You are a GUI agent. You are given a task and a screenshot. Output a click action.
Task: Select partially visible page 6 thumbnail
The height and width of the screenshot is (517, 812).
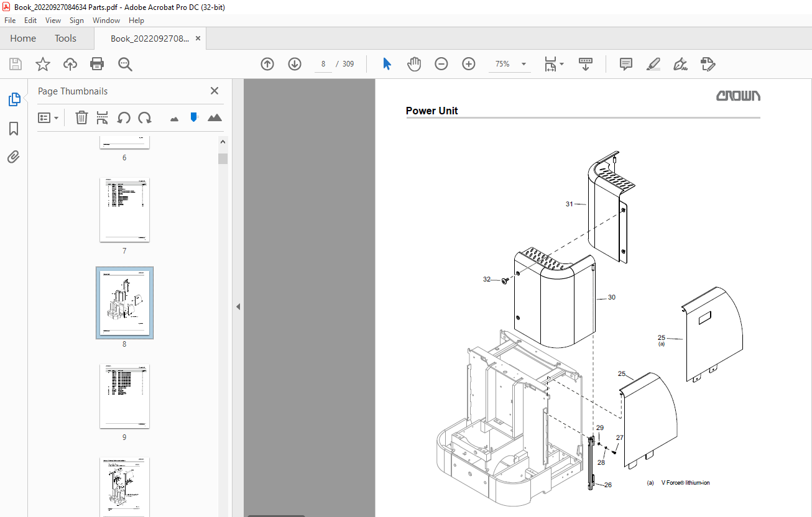click(x=124, y=142)
